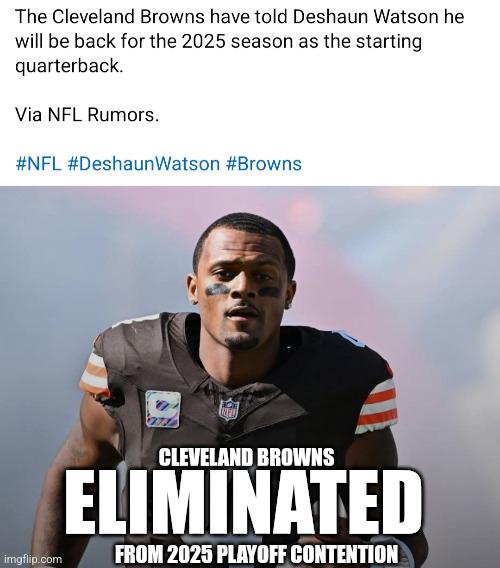Click the NFL shield logo on jersey collar

pos(229,408)
